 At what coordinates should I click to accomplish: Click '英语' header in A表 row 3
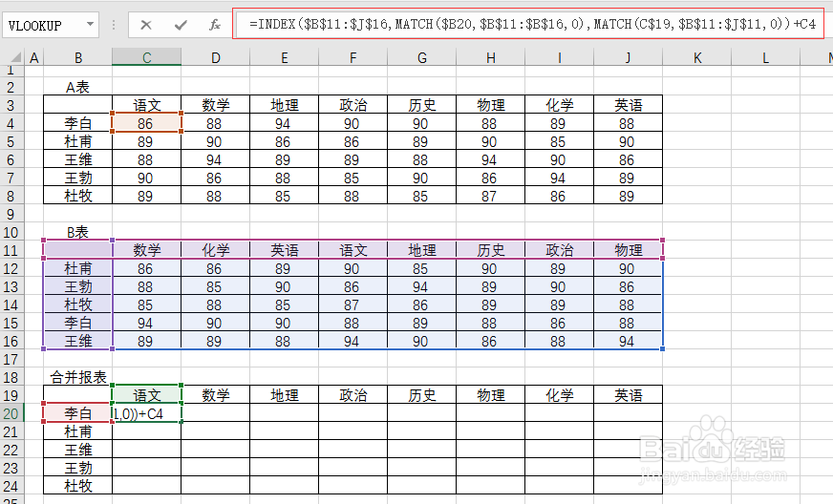628,105
